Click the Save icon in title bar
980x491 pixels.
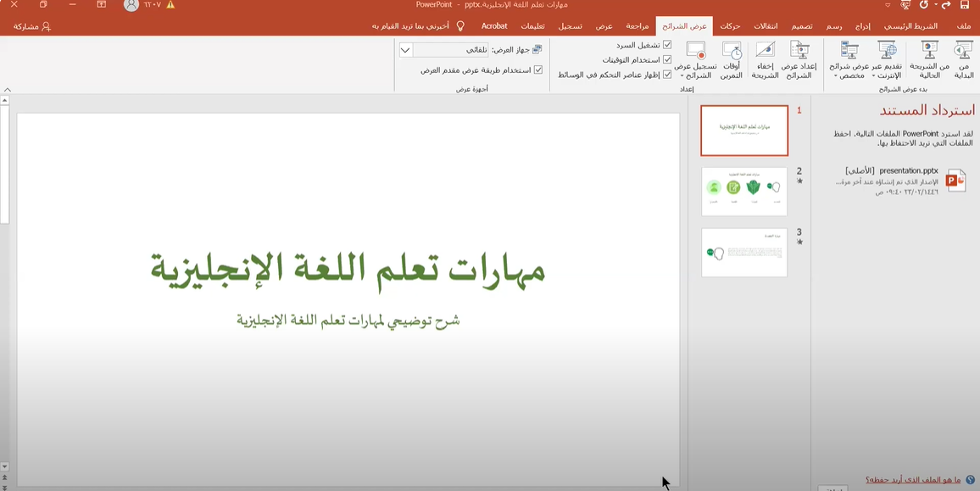(964, 5)
